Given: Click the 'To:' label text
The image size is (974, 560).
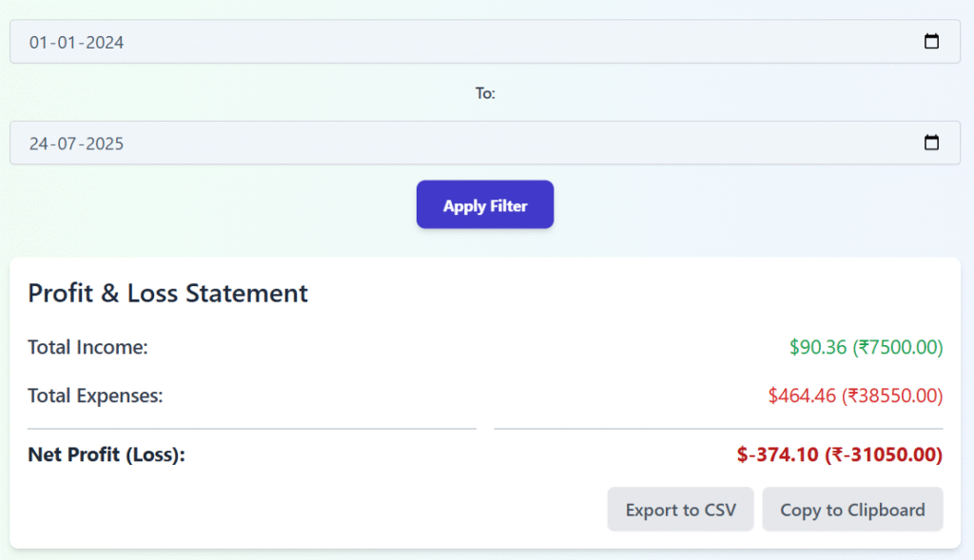Looking at the screenshot, I should 485,93.
